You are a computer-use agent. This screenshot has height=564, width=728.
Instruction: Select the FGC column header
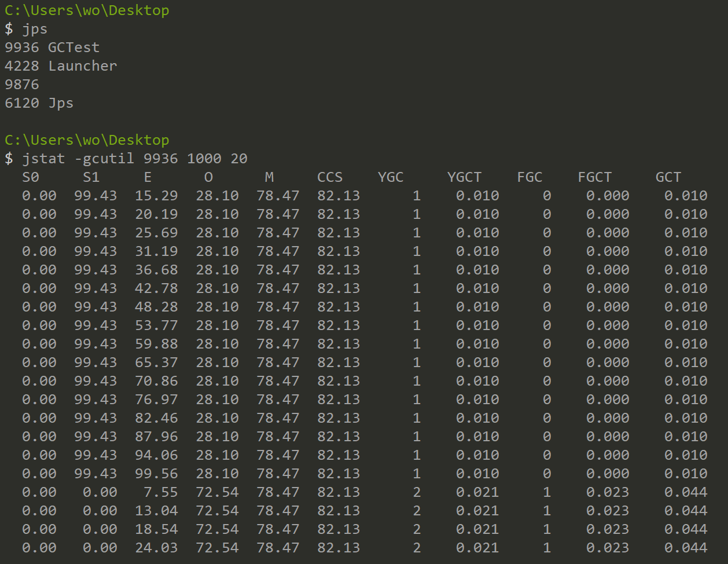click(x=530, y=177)
